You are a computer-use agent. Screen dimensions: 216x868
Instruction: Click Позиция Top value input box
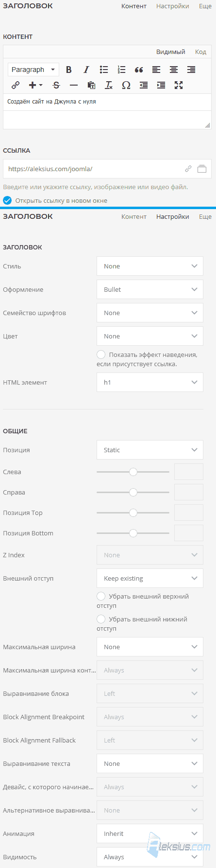tap(189, 513)
